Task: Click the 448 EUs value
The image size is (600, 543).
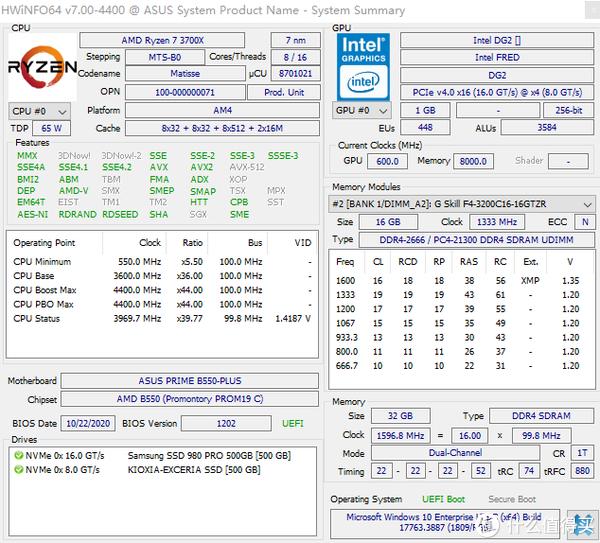Action: (x=425, y=127)
